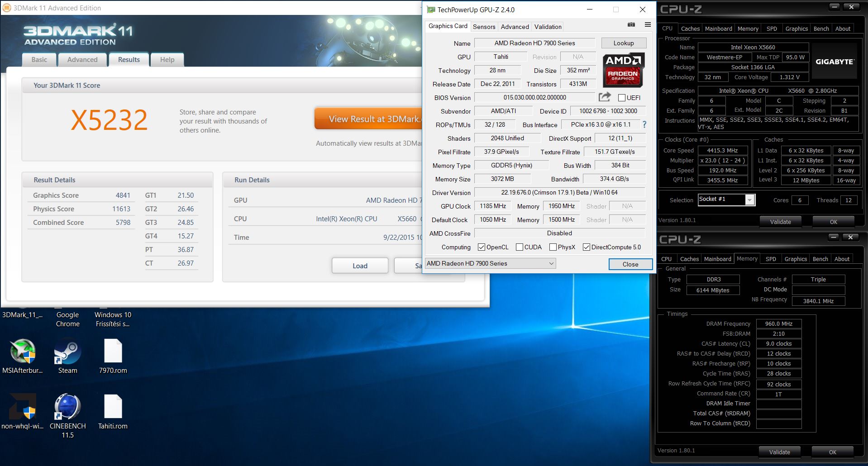Switch to the Advanced tab in GPU-Z
Screen dimensions: 868x466
click(515, 27)
